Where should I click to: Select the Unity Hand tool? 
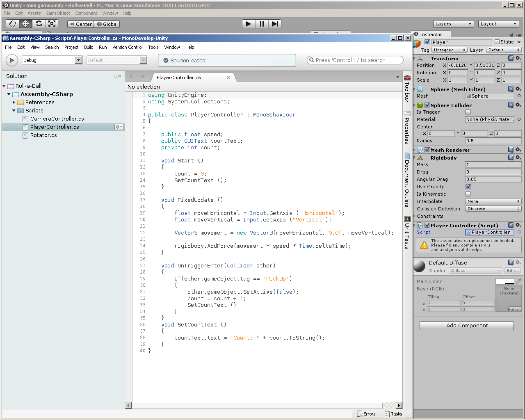tap(12, 24)
